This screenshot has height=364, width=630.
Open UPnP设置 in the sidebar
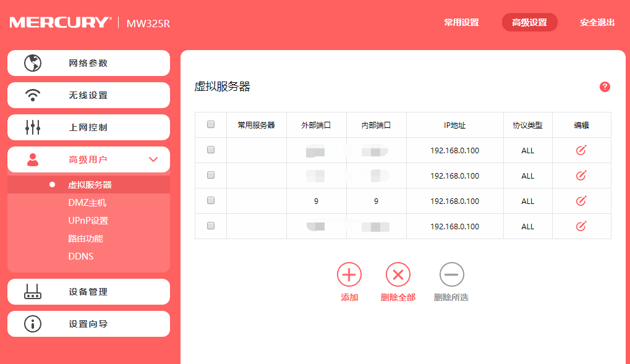point(88,221)
